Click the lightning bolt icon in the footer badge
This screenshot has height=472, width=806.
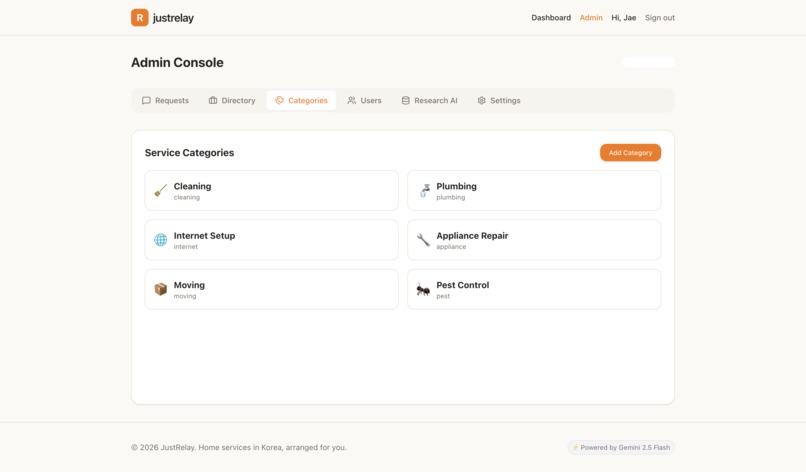(x=575, y=447)
